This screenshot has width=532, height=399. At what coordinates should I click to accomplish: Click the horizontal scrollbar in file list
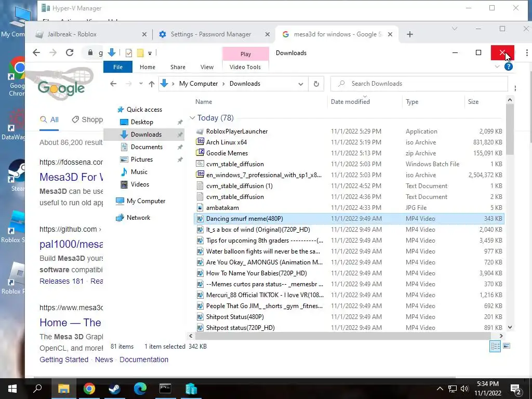343,336
